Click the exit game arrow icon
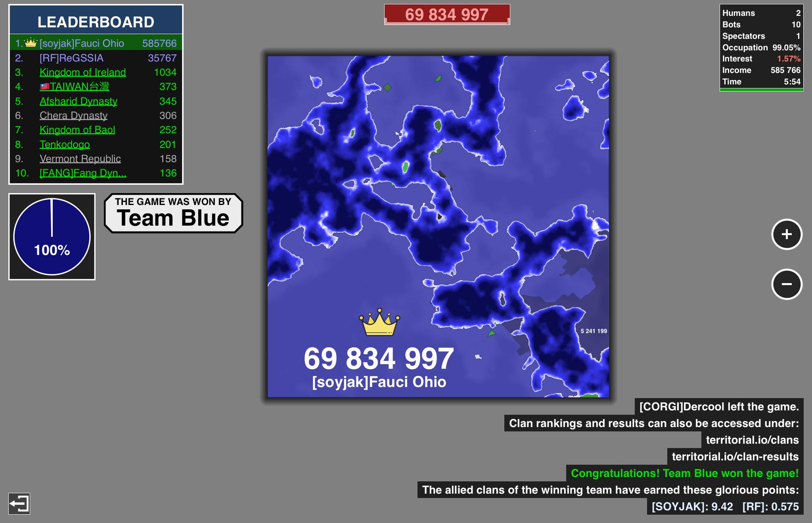Screen dimensions: 812x523 coord(19,504)
